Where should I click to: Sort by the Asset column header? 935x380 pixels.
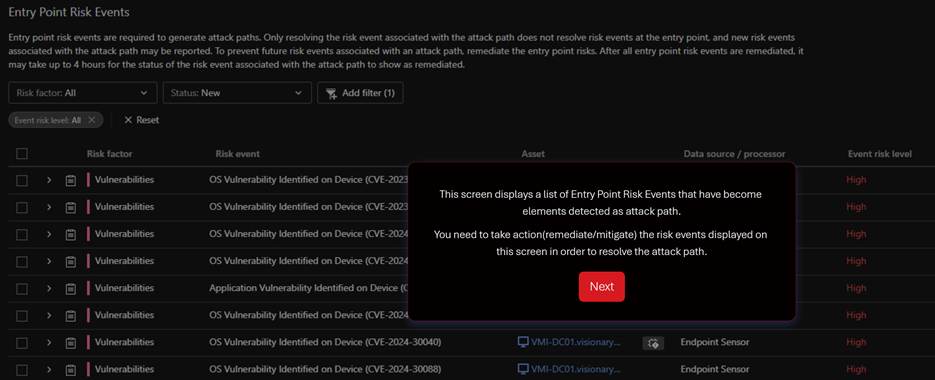coord(533,154)
